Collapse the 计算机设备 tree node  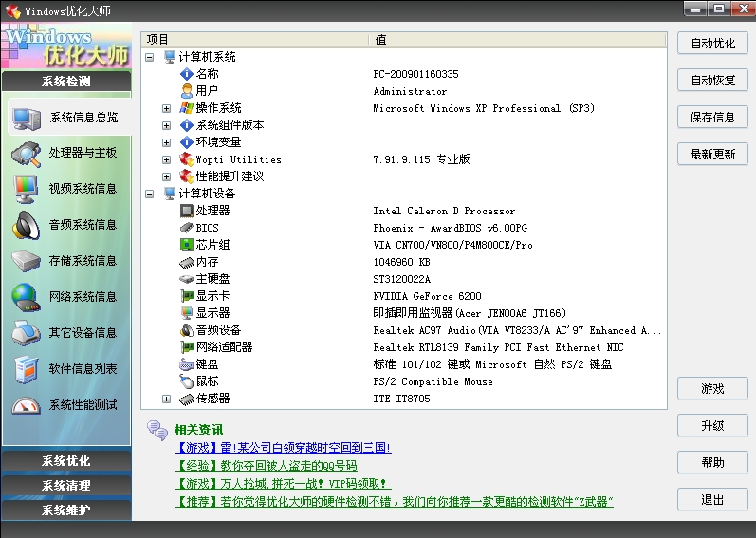(150, 194)
